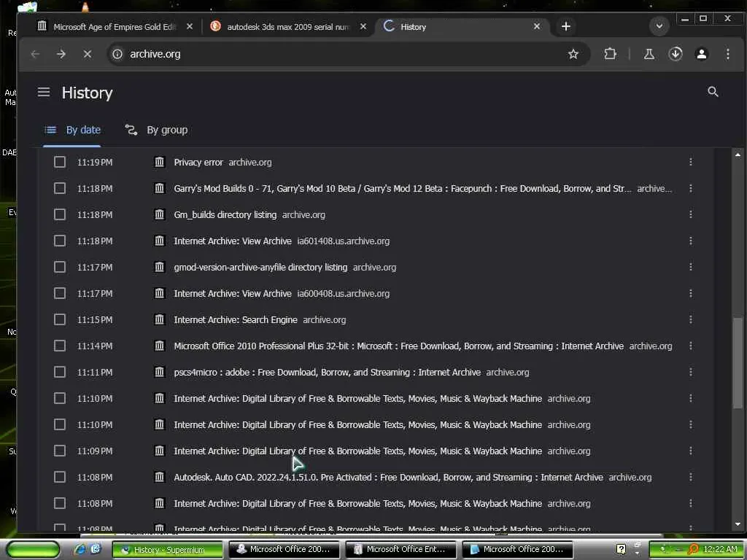Open a new tab with plus button
Screen dimensions: 747x560
click(565, 27)
